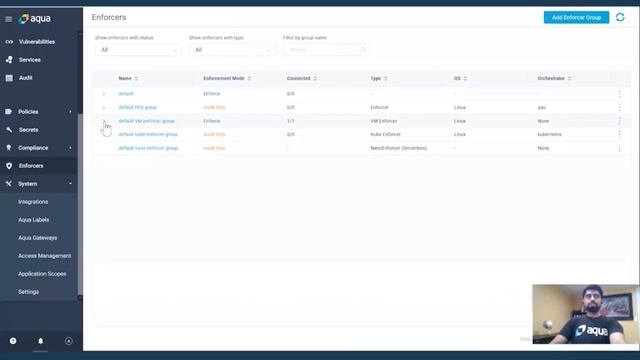Open the help question mark icon
Viewport: 640px width, 360px height.
(x=13, y=341)
